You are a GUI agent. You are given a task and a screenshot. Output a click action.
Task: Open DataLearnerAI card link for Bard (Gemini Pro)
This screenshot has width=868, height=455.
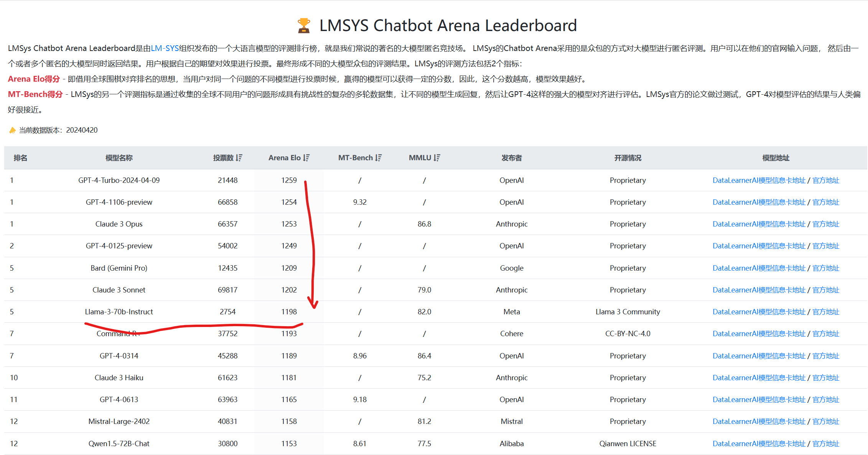[x=759, y=268]
